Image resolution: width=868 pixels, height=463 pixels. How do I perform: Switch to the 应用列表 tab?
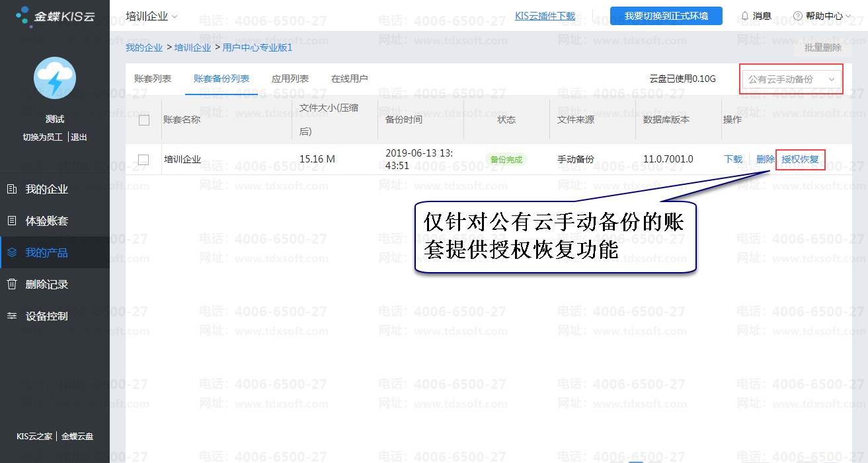pos(290,79)
